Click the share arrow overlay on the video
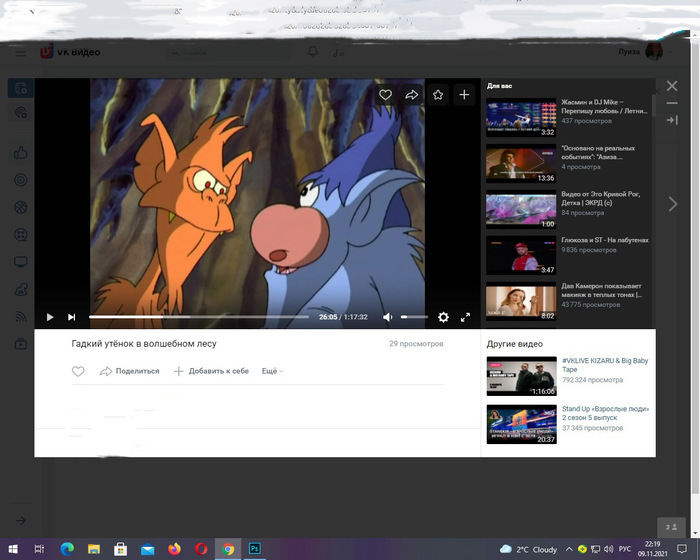The image size is (700, 560). [x=411, y=95]
